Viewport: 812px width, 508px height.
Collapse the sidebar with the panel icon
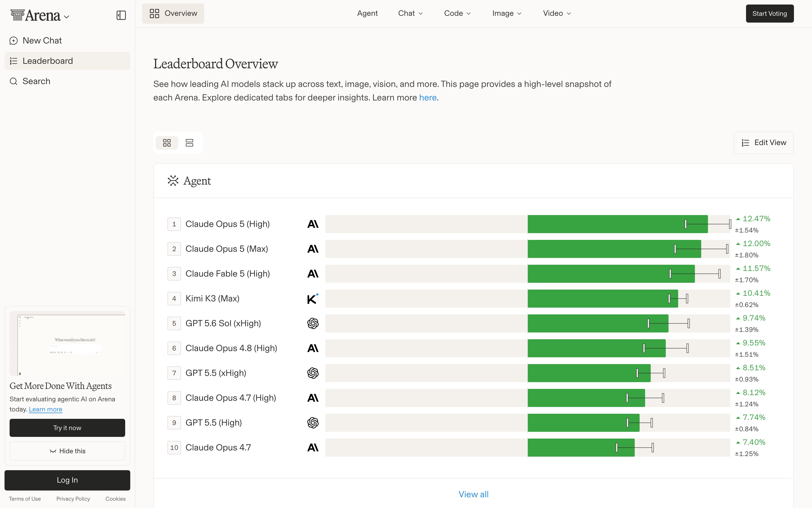(x=121, y=15)
